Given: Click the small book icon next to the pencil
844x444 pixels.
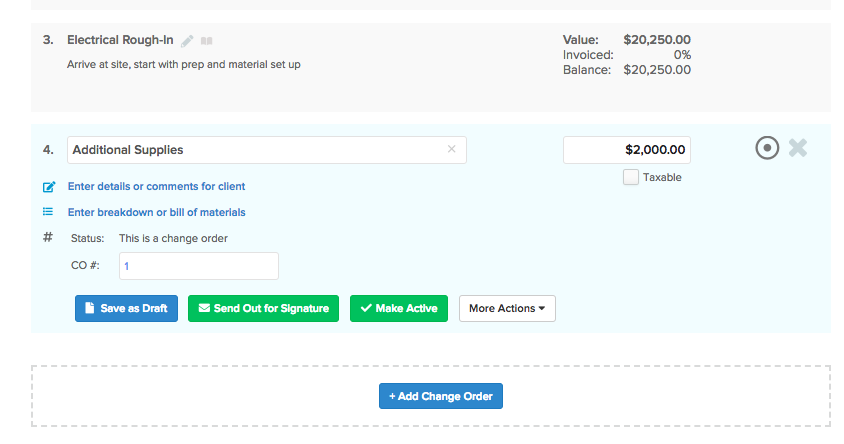Looking at the screenshot, I should click(x=207, y=41).
